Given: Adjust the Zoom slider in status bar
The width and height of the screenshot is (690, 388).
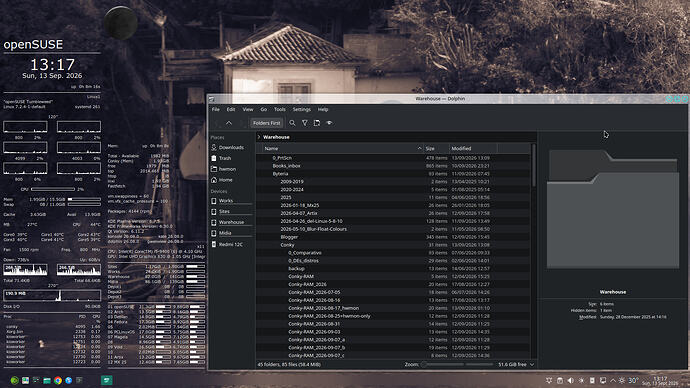Looking at the screenshot, I should [x=457, y=365].
